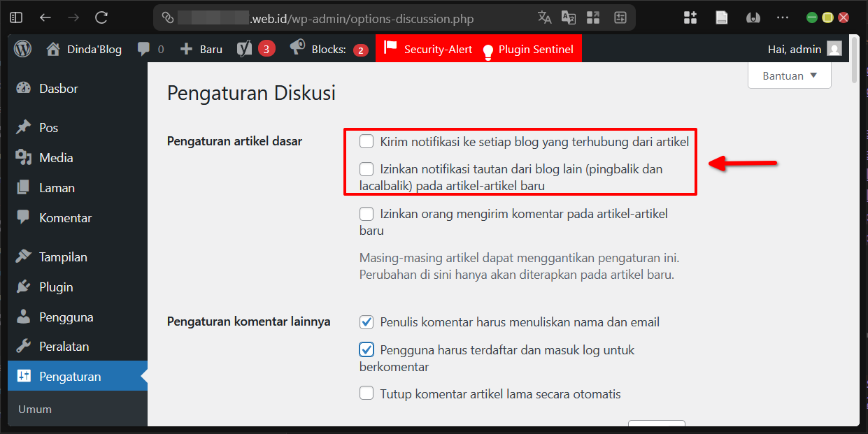Enable notifications to connected blogs checkbox
Image resolution: width=868 pixels, height=434 pixels.
tap(366, 141)
